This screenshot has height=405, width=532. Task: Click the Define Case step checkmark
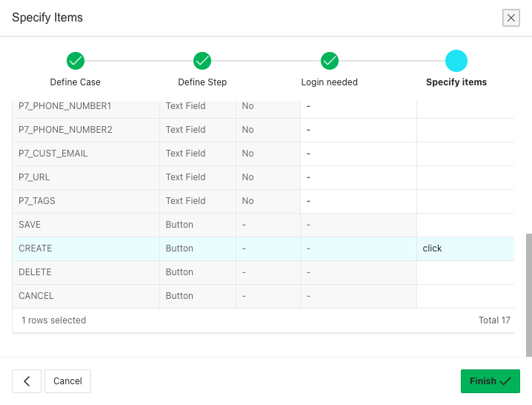click(x=75, y=61)
